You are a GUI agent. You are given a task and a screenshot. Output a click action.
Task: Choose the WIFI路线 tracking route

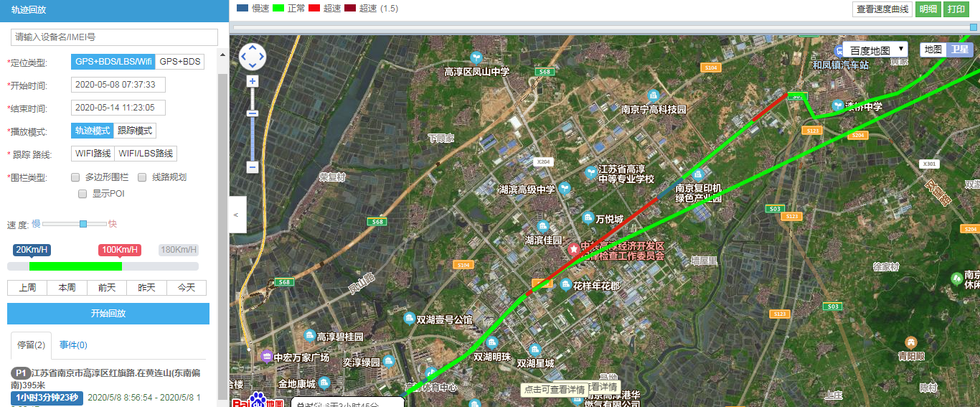coord(93,154)
